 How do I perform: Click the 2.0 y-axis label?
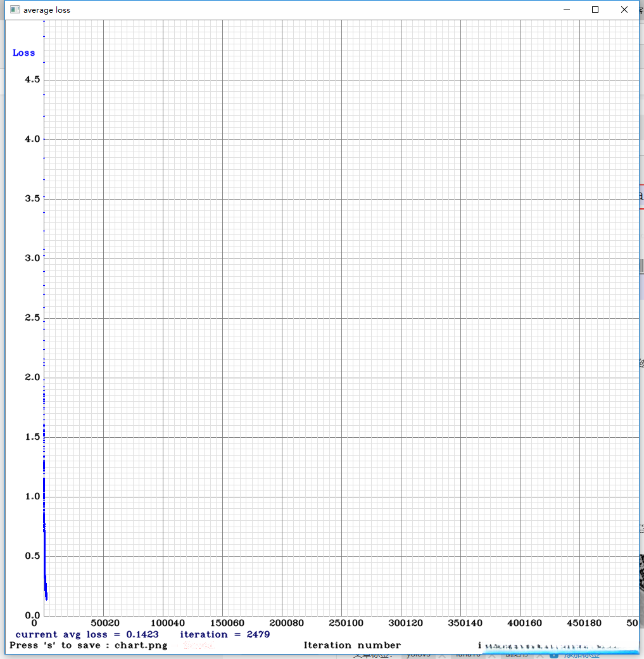(32, 378)
